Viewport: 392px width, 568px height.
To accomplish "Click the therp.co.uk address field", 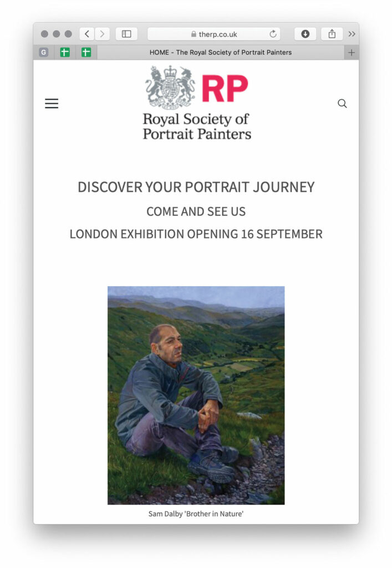I will 213,34.
